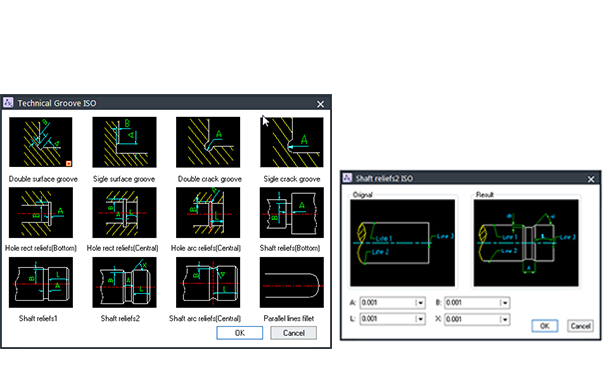
Task: Select the Sigle crack groove icon
Action: click(x=292, y=142)
